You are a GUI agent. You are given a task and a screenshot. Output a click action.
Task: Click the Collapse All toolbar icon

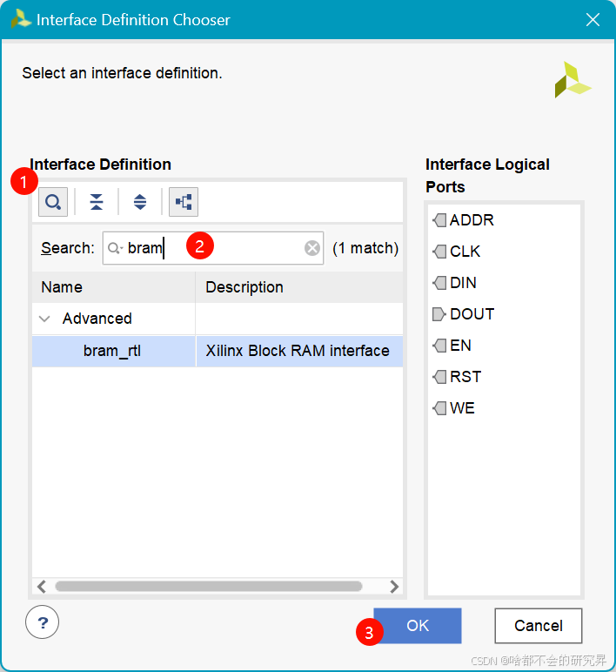(97, 202)
